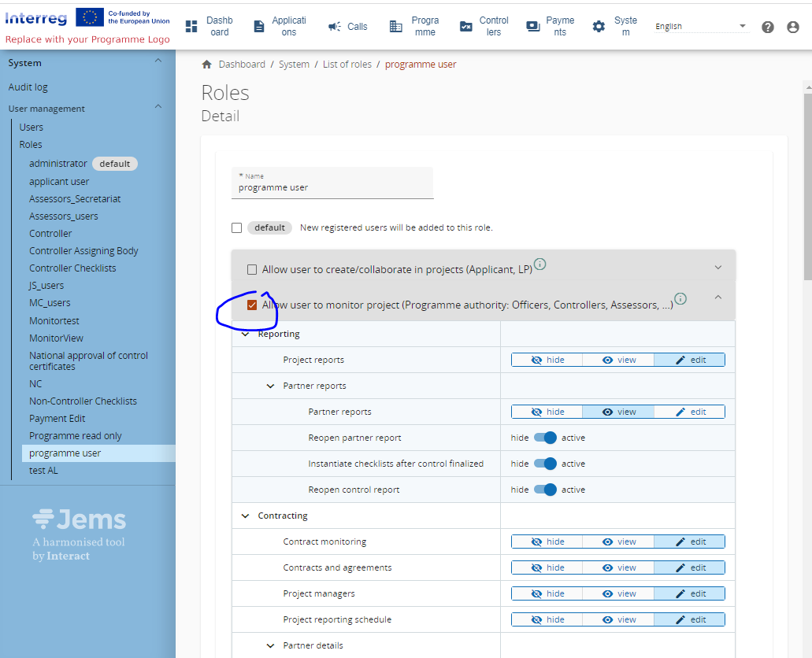Set Project reports permission to hide

click(x=547, y=360)
